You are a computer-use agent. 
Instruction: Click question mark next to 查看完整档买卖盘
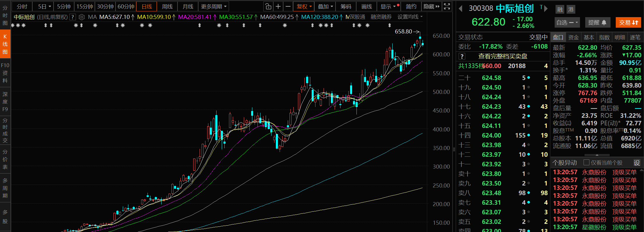[x=462, y=56]
